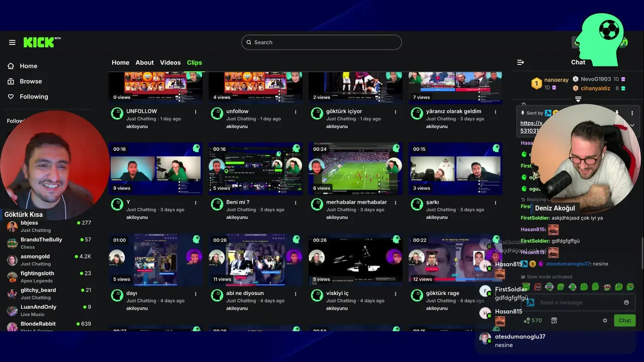644x362 pixels.
Task: Switch to the About tab
Action: click(144, 62)
